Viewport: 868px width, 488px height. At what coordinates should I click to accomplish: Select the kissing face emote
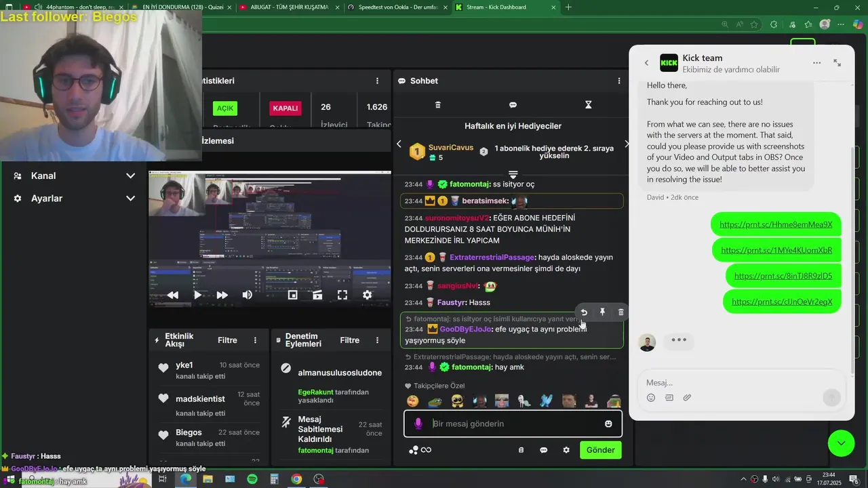click(x=412, y=401)
